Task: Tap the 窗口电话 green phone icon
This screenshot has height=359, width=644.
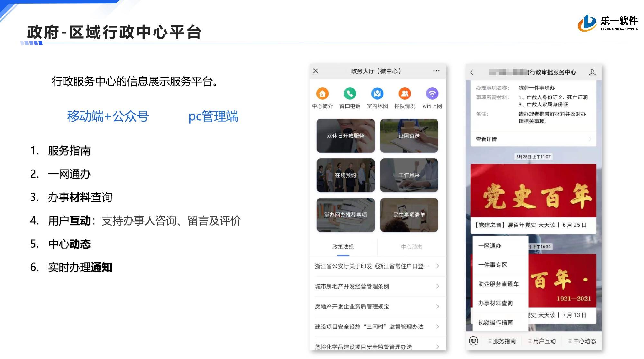Action: 350,94
